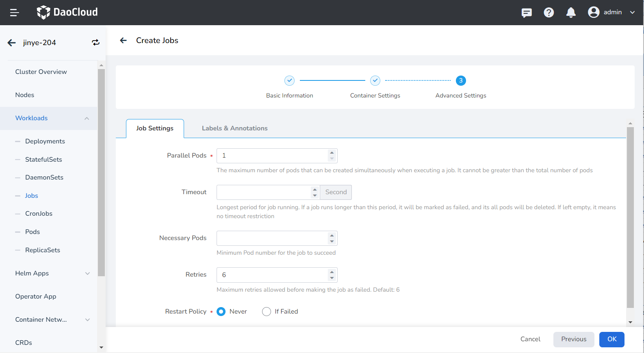Collapse the Workloads menu section

(x=87, y=118)
